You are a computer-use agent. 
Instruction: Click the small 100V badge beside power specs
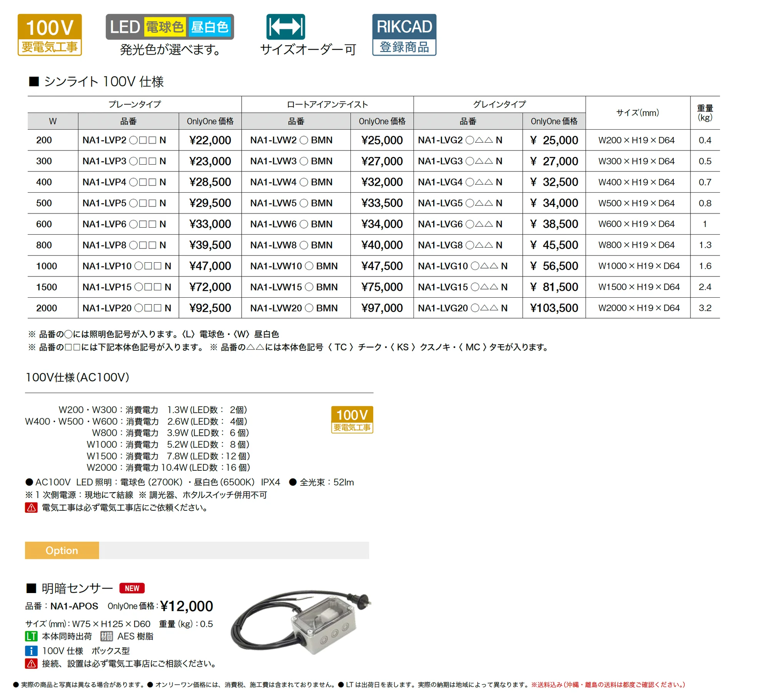tap(352, 420)
